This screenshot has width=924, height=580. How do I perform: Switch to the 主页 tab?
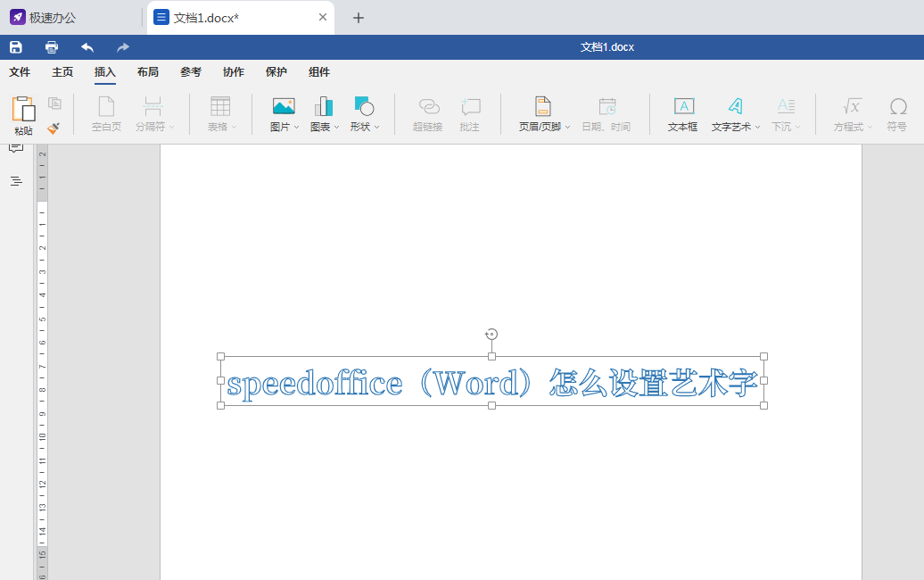(x=62, y=72)
